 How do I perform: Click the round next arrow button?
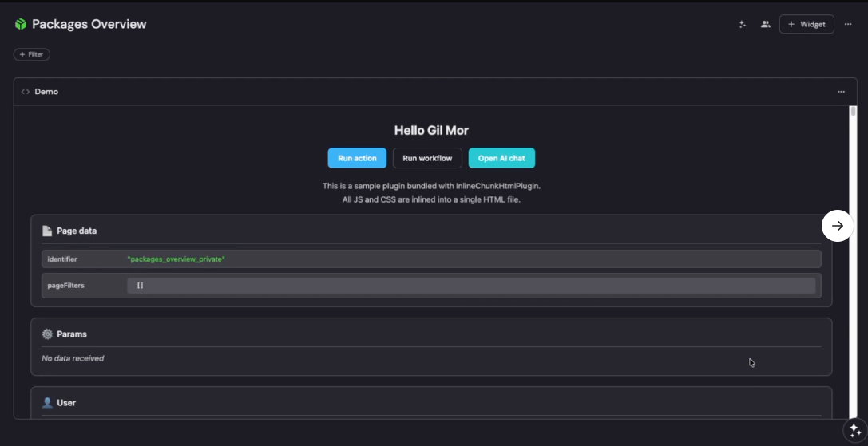pyautogui.click(x=838, y=226)
